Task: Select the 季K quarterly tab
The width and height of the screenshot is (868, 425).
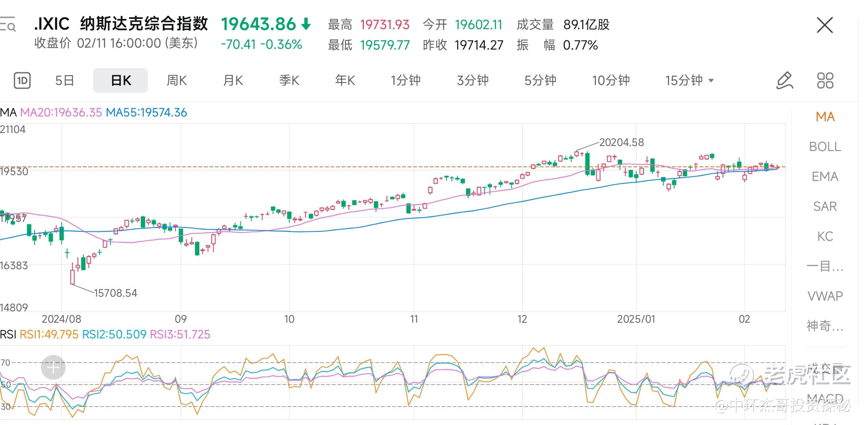Action: (x=289, y=81)
